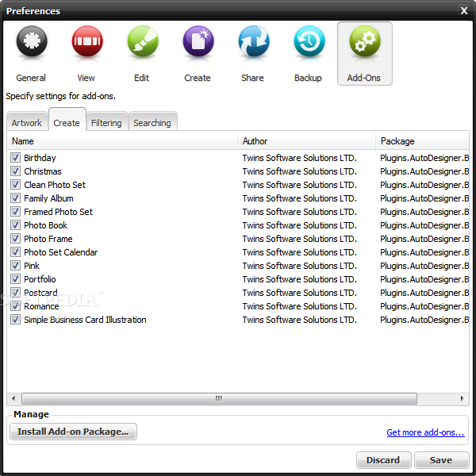This screenshot has width=476, height=476.
Task: Open the Edit preferences green brush icon
Action: (x=143, y=41)
